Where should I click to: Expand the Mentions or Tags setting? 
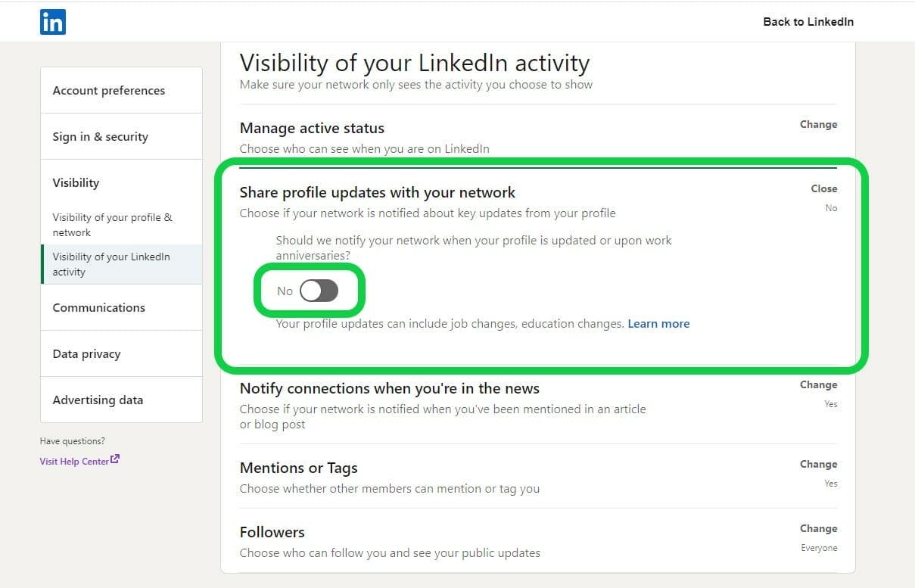(x=818, y=464)
